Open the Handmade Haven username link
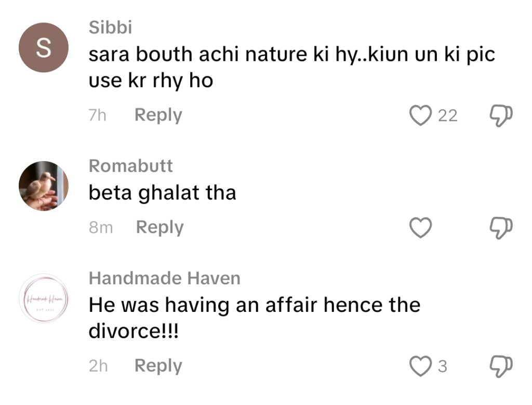This screenshot has height=405, width=532. 165,278
